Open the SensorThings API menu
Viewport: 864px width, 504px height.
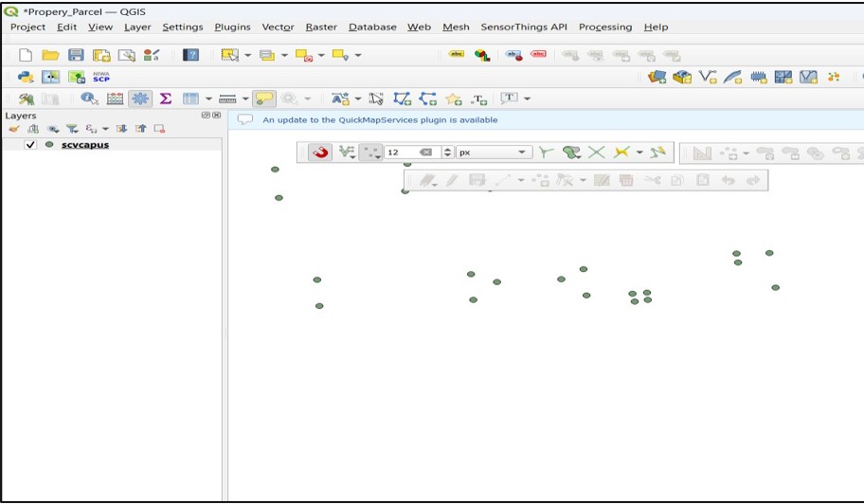pyautogui.click(x=524, y=27)
